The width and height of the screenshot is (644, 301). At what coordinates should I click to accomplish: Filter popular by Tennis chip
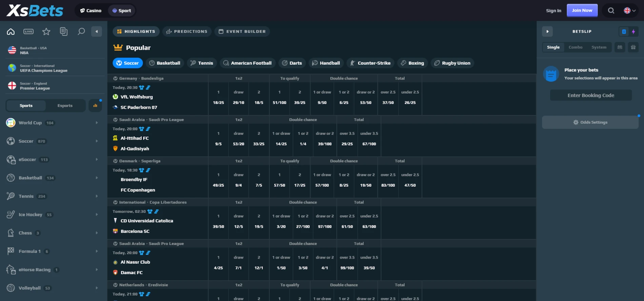[x=202, y=63]
